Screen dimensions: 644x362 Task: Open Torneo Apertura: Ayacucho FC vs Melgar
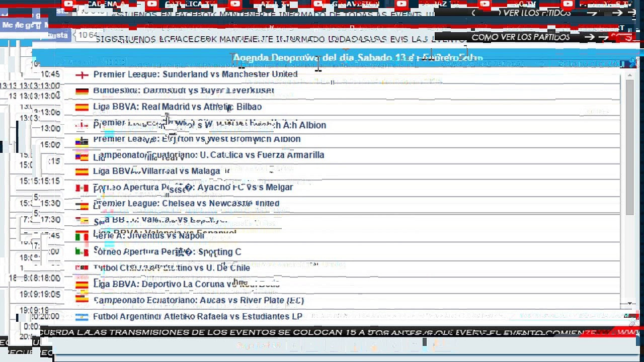point(193,187)
